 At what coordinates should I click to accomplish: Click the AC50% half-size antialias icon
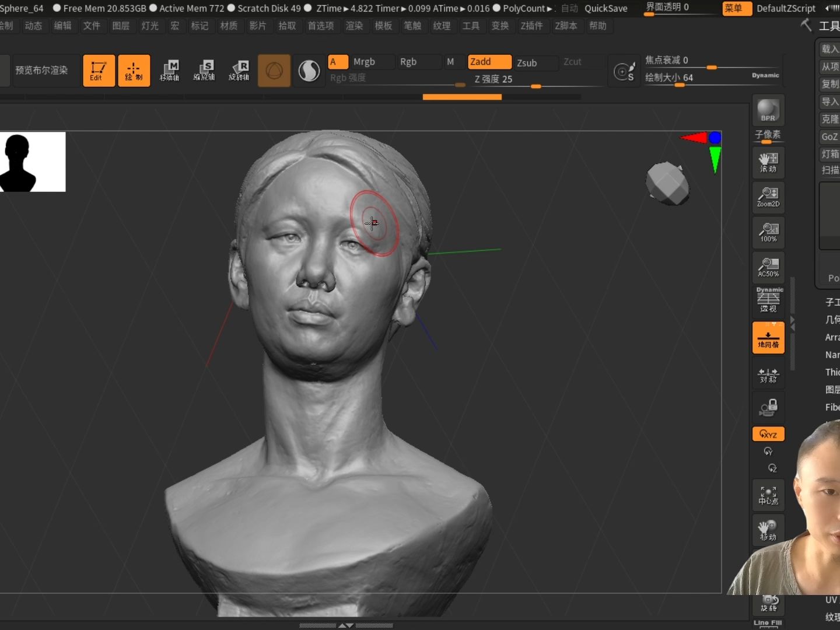click(x=768, y=267)
